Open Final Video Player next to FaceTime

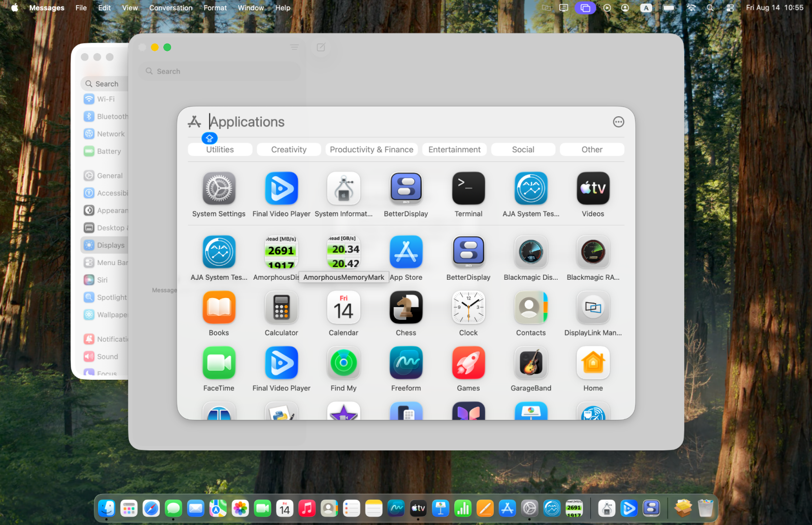click(x=281, y=363)
